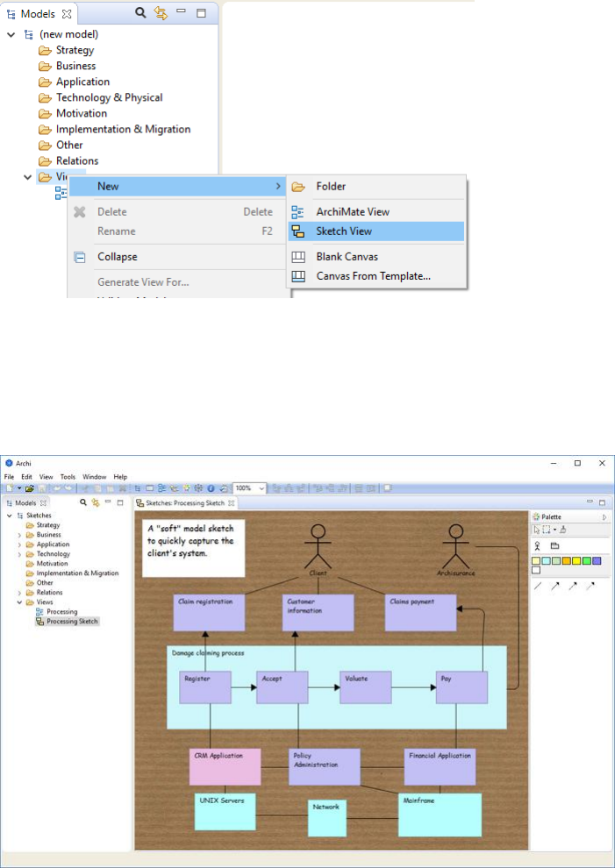Collapse the Views folder in top Models tree
The width and height of the screenshot is (615, 868).
(x=27, y=177)
